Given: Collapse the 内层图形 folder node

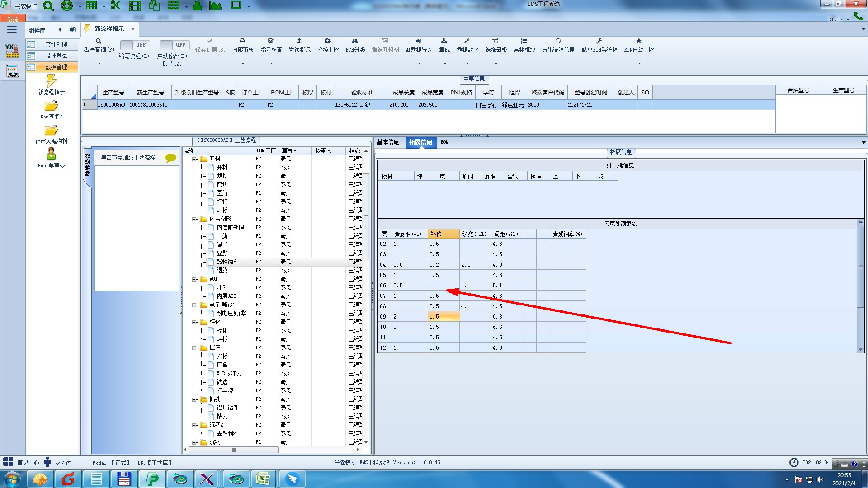Looking at the screenshot, I should (x=194, y=219).
